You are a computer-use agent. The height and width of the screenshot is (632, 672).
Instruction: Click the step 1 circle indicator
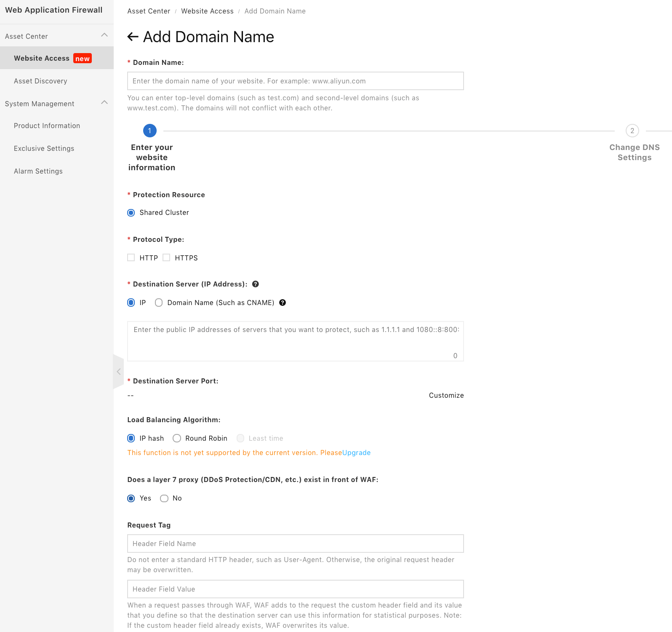(x=149, y=131)
